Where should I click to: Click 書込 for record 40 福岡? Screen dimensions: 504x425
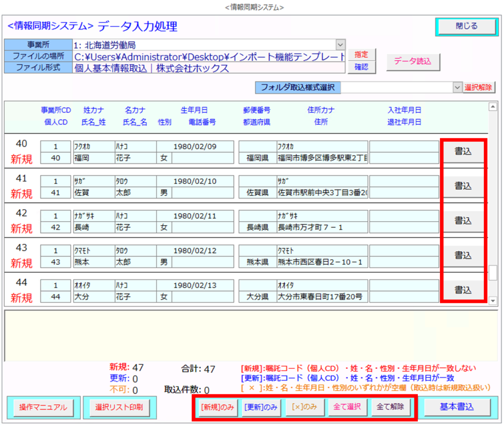(x=462, y=152)
